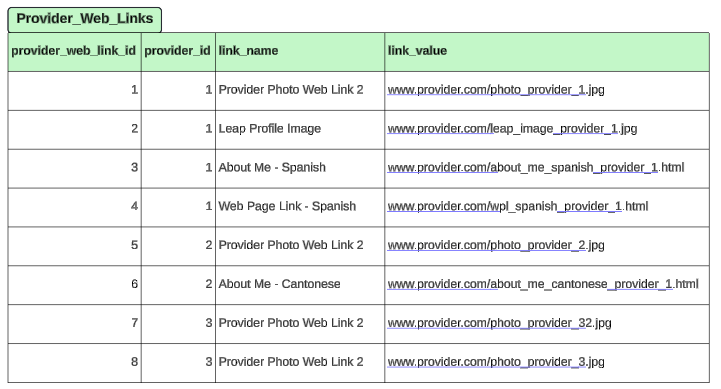The width and height of the screenshot is (721, 389).
Task: Click the Web Page Link - Spanish cell
Action: click(x=300, y=207)
